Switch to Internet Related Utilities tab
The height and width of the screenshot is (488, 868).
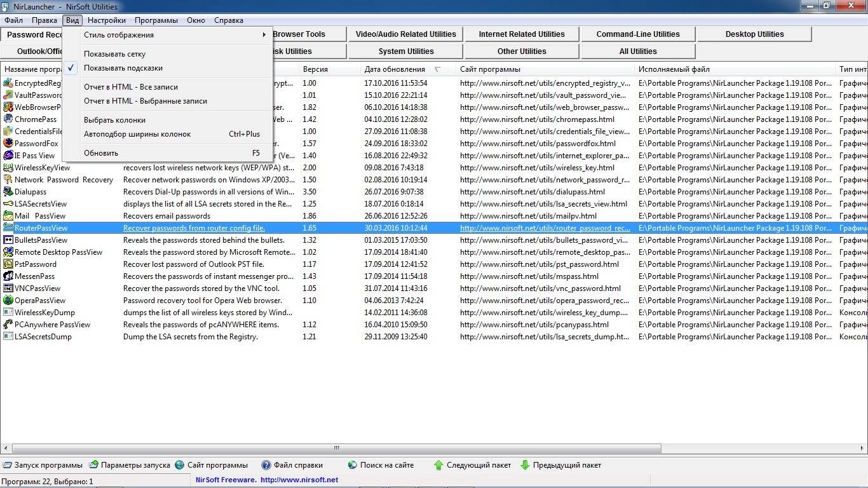tap(522, 34)
